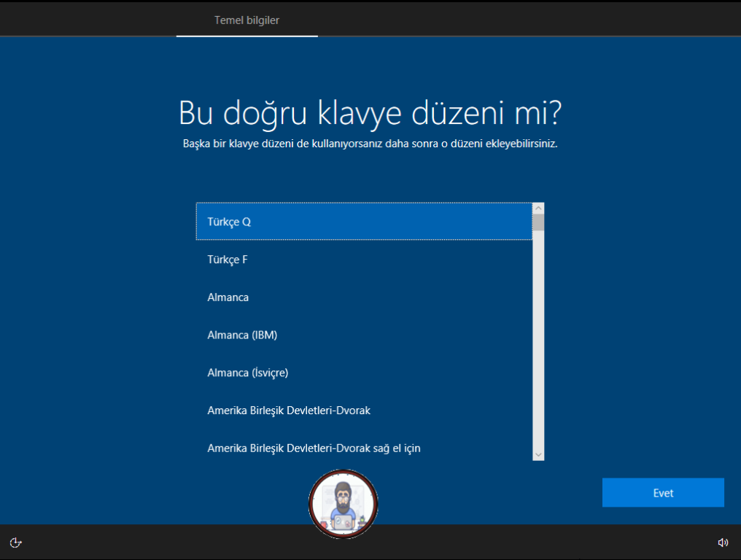
Task: Open the Ease of Access icon
Action: (15, 542)
